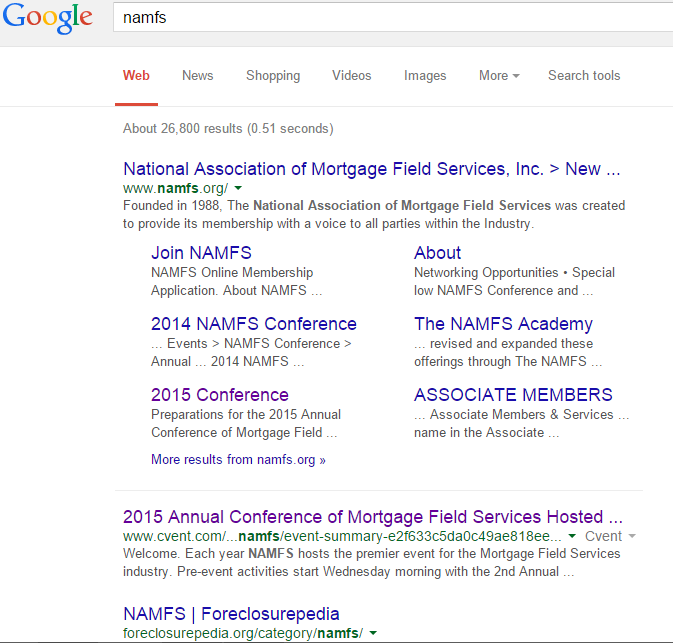Click the 'NAMFS Online Membership' snippet text
The height and width of the screenshot is (643, 673).
236,282
